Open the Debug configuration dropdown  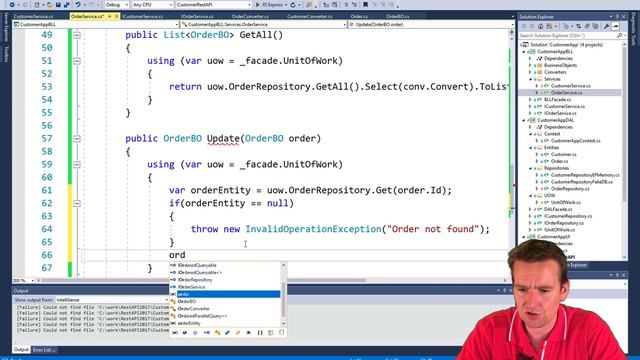117,5
